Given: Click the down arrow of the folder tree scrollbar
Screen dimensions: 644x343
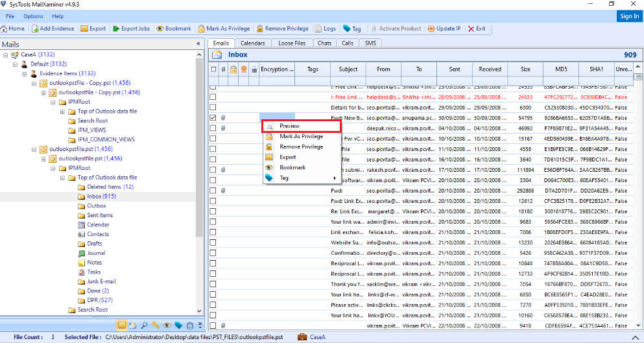Looking at the screenshot, I should tap(200, 311).
